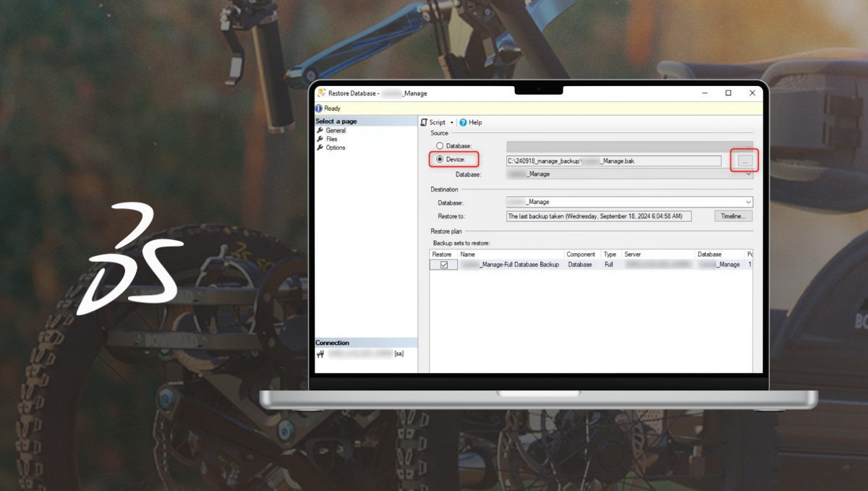
Task: Click the Component column header
Action: tap(582, 255)
